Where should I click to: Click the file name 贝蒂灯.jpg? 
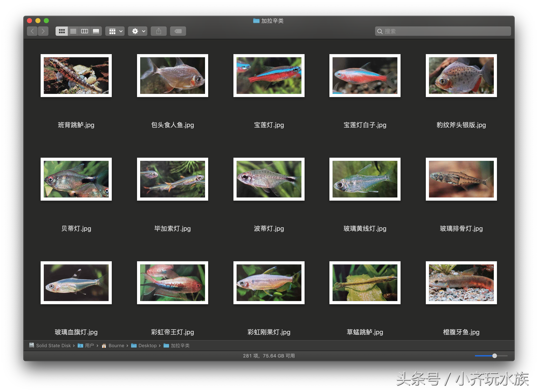(x=76, y=228)
